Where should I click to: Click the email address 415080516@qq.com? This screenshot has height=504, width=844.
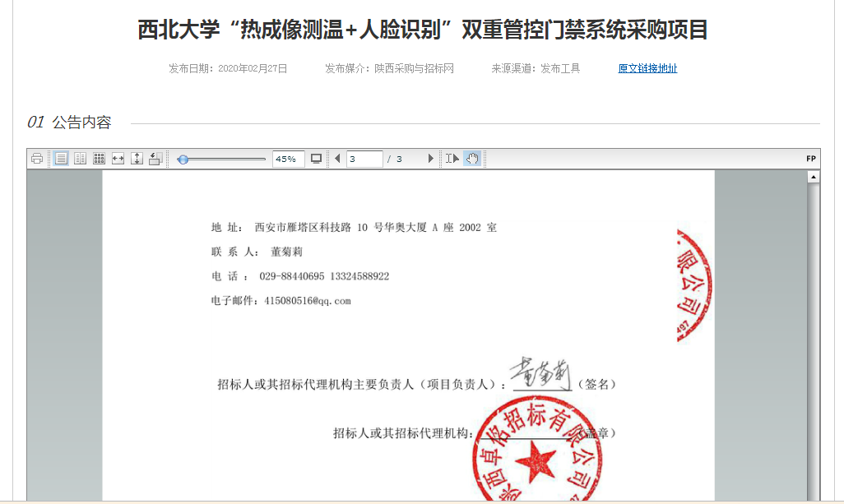pyautogui.click(x=308, y=301)
